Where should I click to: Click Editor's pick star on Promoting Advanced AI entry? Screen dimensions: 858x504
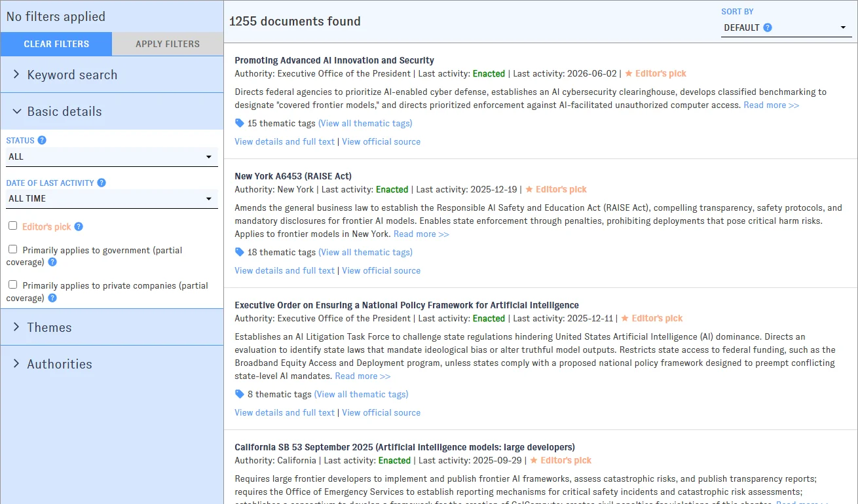click(x=629, y=73)
